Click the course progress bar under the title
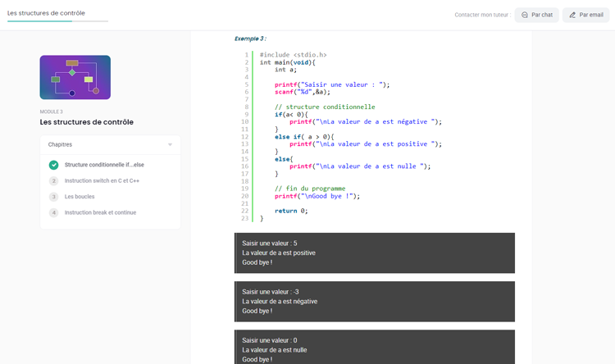 click(x=57, y=21)
